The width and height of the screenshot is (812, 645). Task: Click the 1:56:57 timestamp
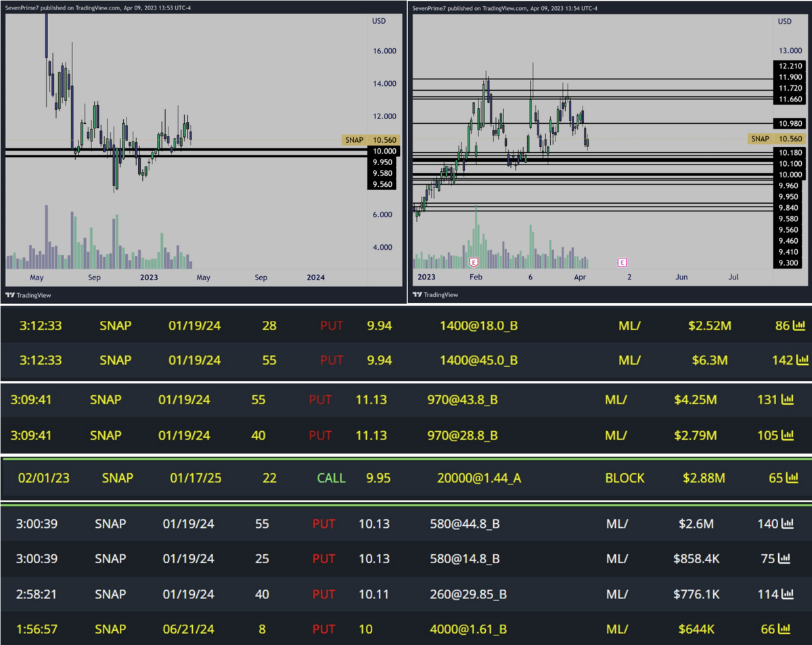click(x=37, y=629)
